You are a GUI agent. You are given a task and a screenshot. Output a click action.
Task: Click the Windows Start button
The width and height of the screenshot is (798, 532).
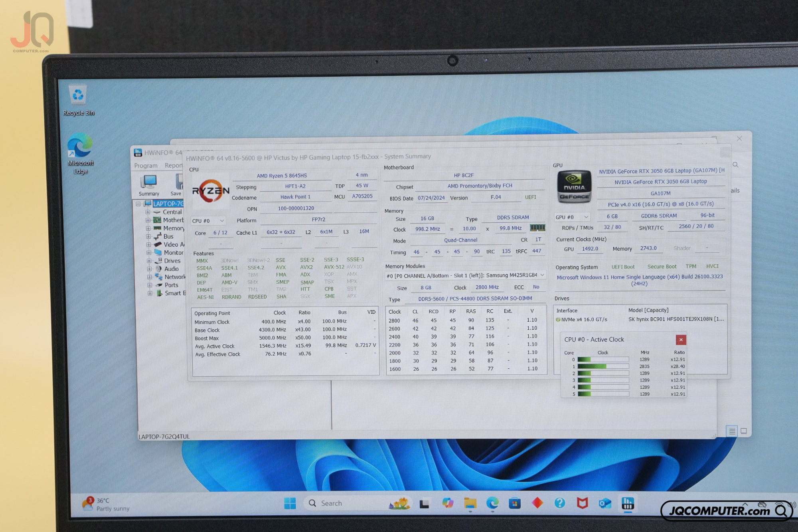290,504
